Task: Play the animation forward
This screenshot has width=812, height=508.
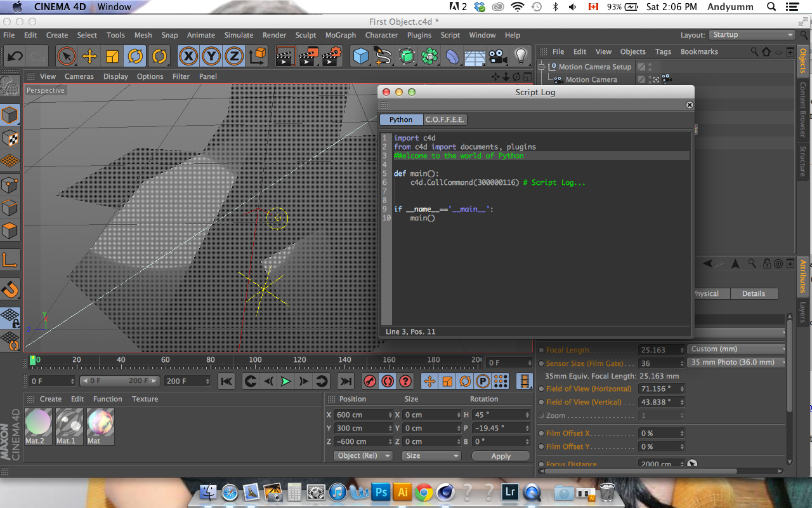Action: click(286, 381)
